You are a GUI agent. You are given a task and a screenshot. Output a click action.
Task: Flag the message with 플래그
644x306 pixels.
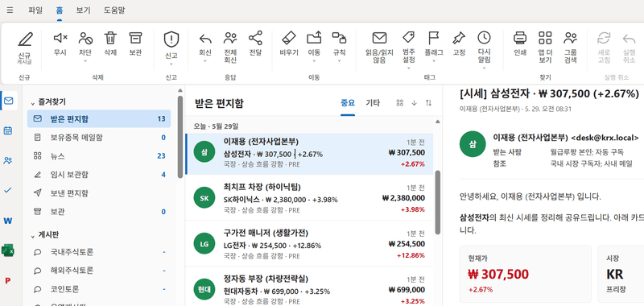point(434,44)
